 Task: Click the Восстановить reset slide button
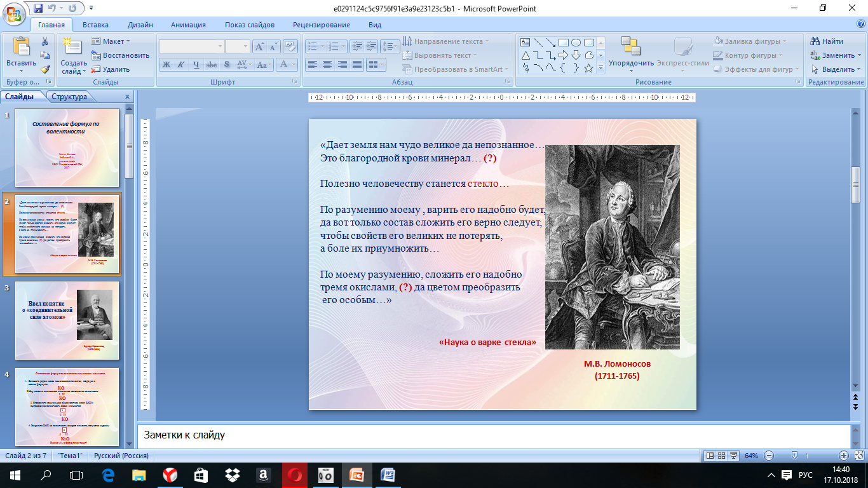(120, 55)
